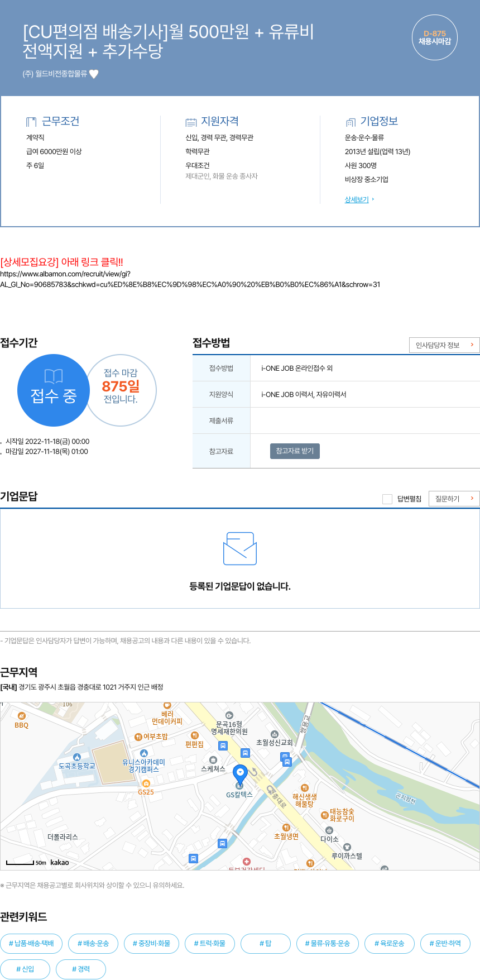Click the 접수 중 book icon

pyautogui.click(x=54, y=376)
